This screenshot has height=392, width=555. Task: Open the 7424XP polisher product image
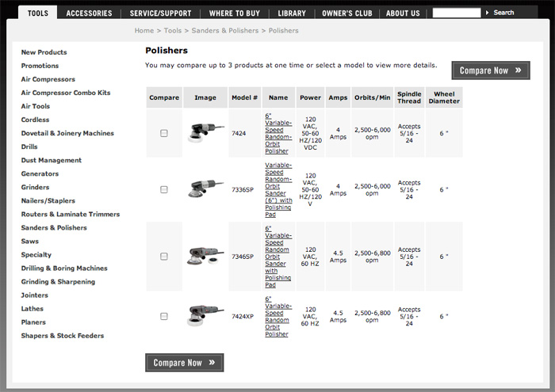[x=205, y=315]
